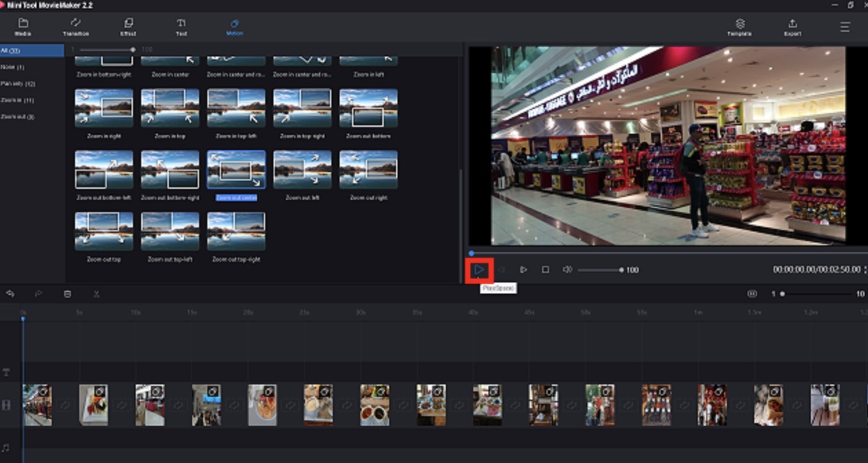Click the Export button
Image resolution: width=868 pixels, height=463 pixels.
click(x=792, y=28)
